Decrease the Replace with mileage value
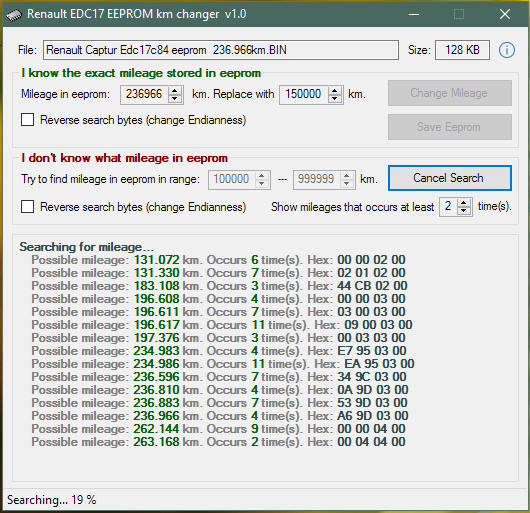 pos(334,98)
